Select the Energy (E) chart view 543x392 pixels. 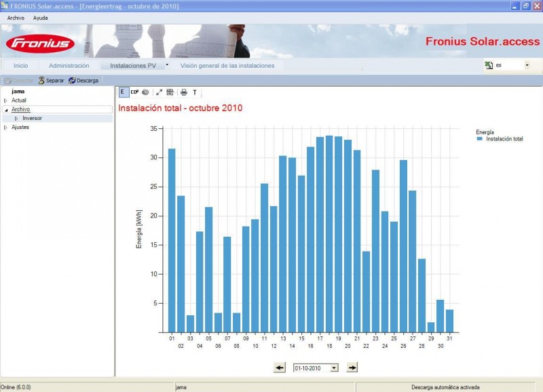coord(123,92)
